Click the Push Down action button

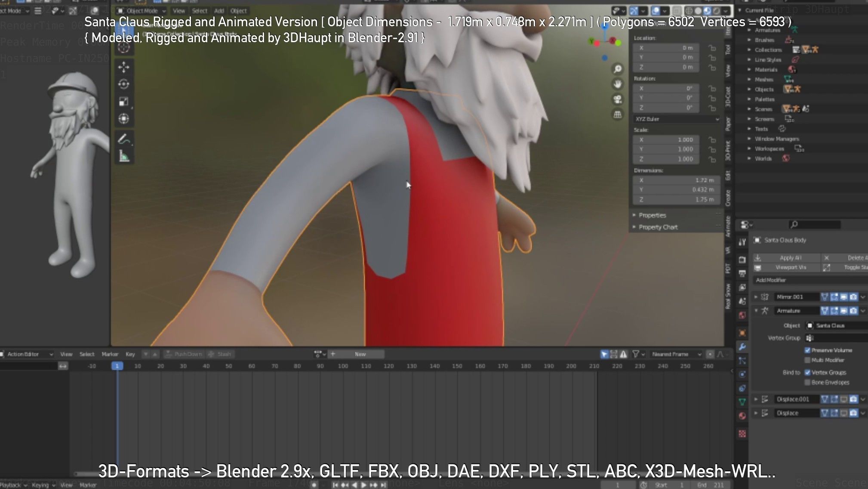[184, 354]
